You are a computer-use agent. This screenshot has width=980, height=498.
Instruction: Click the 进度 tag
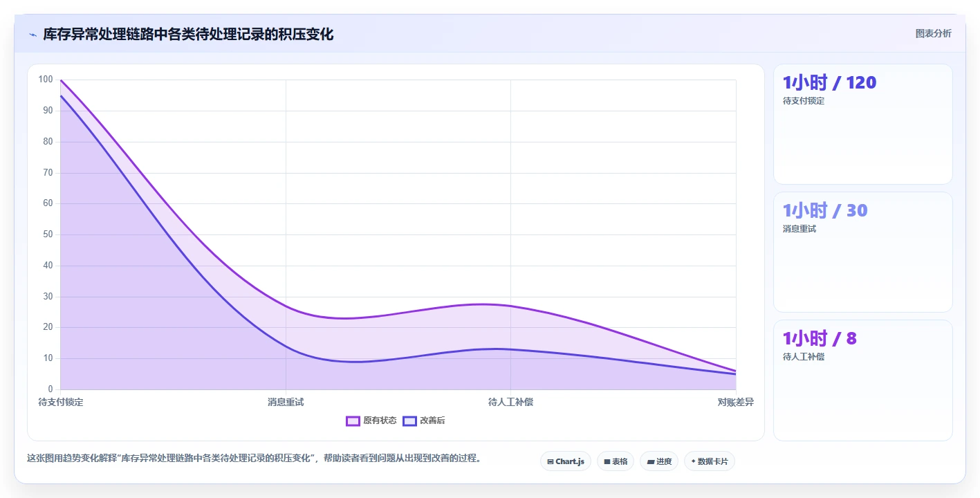659,461
